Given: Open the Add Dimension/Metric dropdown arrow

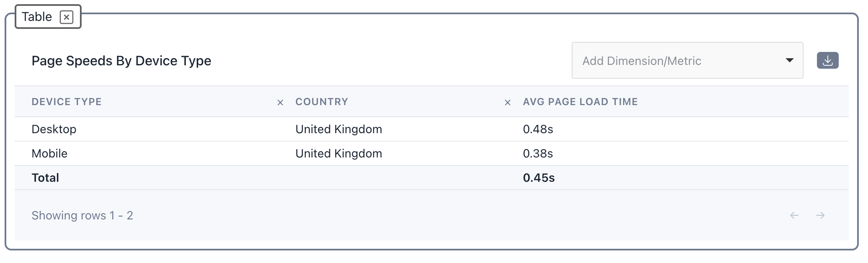Looking at the screenshot, I should [x=789, y=60].
